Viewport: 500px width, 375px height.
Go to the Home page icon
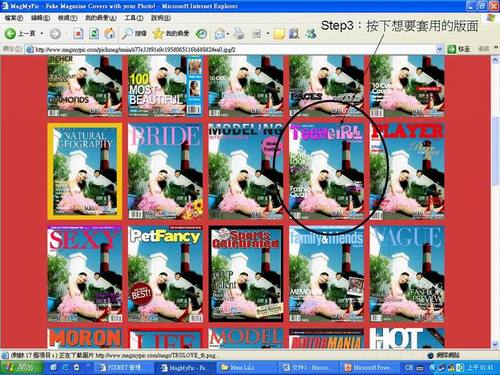click(x=110, y=33)
